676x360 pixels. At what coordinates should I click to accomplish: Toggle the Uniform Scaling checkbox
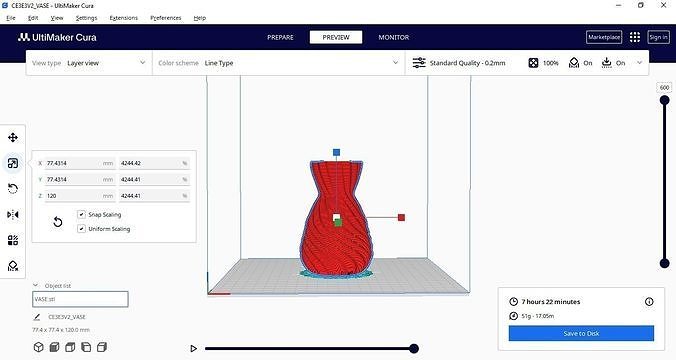[x=81, y=229]
